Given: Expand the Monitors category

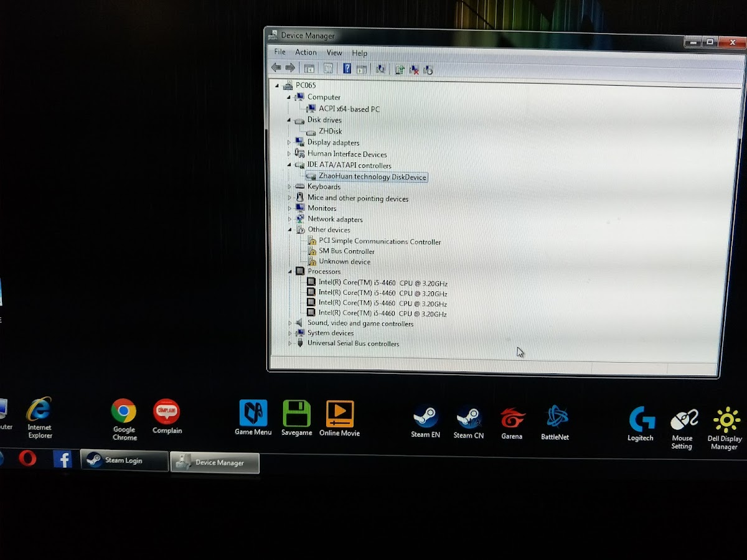Looking at the screenshot, I should coord(289,208).
